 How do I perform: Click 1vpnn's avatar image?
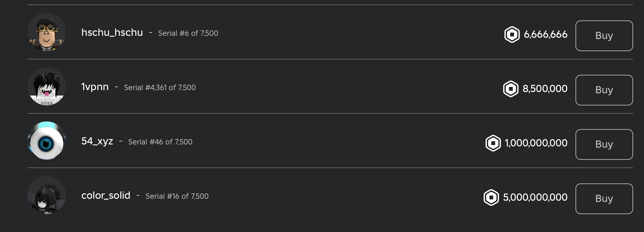[47, 87]
